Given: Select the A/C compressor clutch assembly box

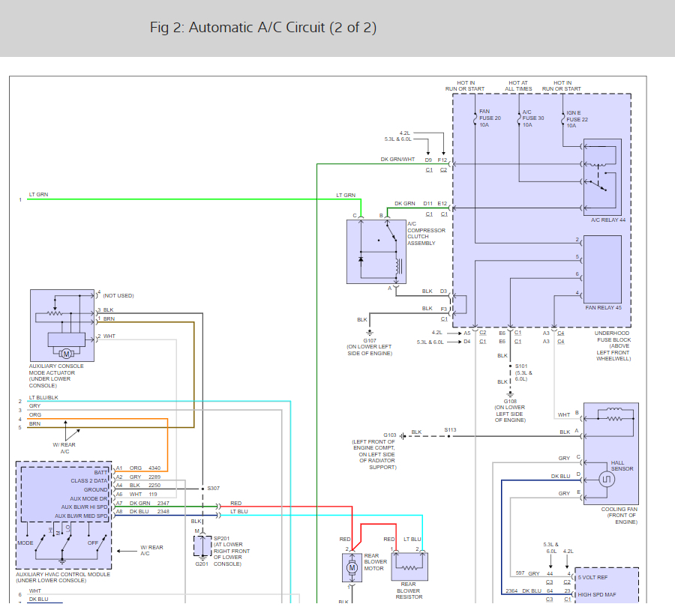Looking at the screenshot, I should coord(376,252).
